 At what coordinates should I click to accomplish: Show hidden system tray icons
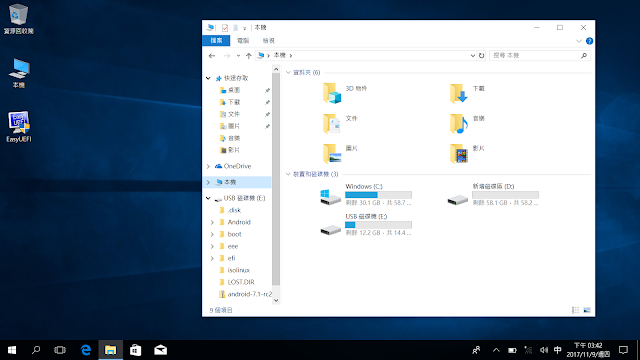pos(496,350)
